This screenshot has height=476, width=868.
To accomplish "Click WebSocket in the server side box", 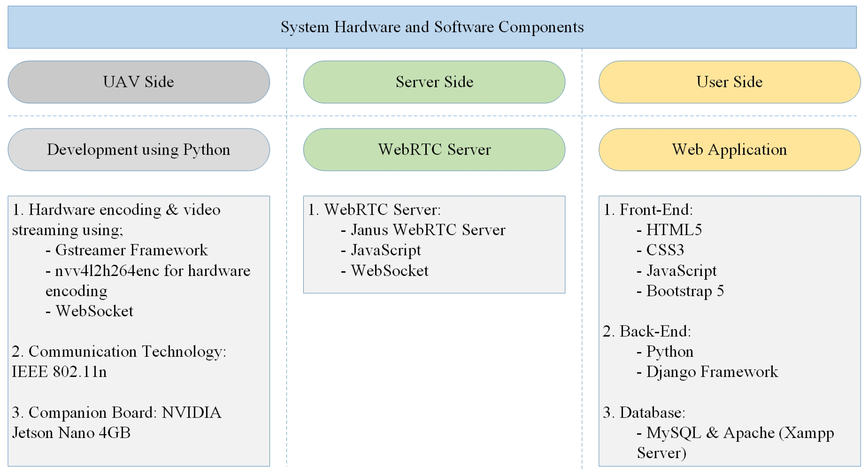I will (389, 271).
